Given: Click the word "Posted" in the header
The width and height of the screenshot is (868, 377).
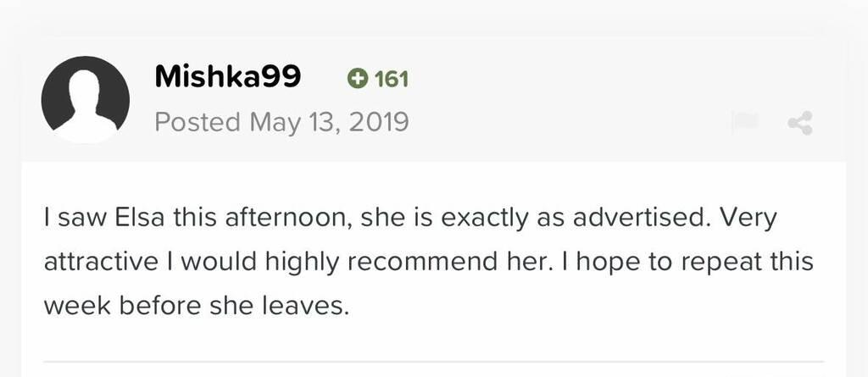Looking at the screenshot, I should click(198, 123).
